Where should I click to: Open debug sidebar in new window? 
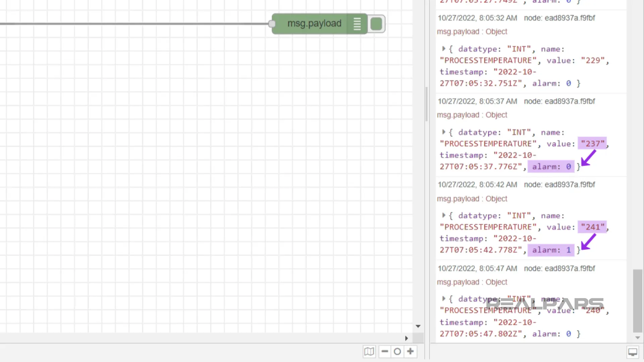coord(633,352)
